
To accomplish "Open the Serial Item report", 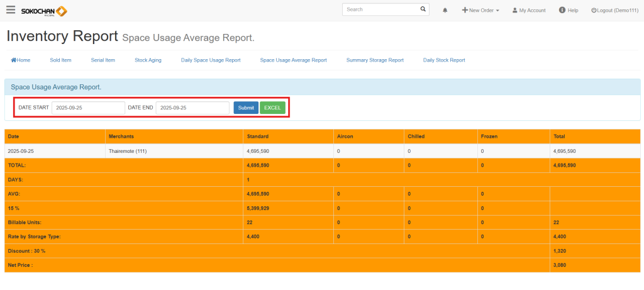I will [x=103, y=60].
